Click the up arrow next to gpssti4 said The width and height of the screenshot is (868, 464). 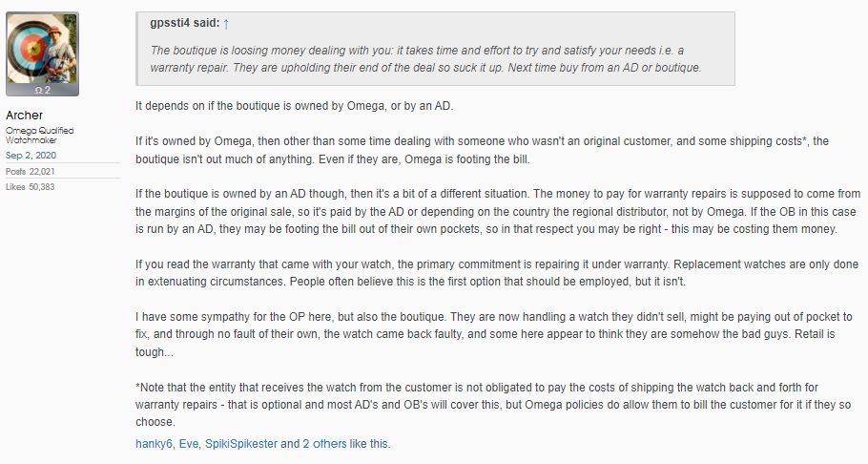pyautogui.click(x=226, y=24)
